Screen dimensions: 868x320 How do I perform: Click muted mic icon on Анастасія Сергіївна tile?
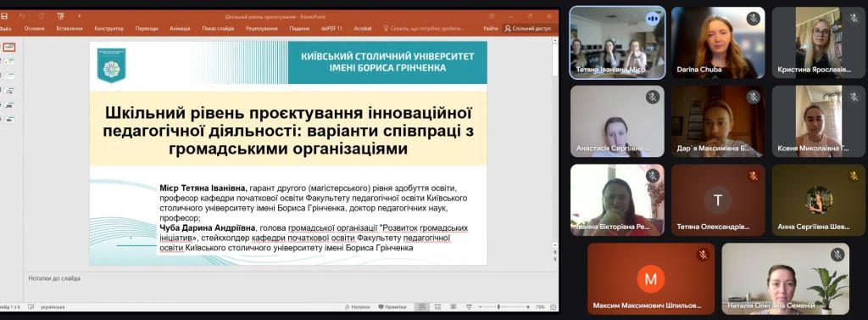tap(653, 97)
